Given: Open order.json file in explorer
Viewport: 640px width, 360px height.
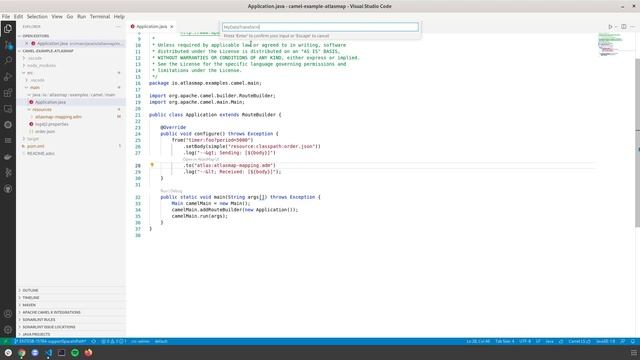Looking at the screenshot, I should click(45, 131).
